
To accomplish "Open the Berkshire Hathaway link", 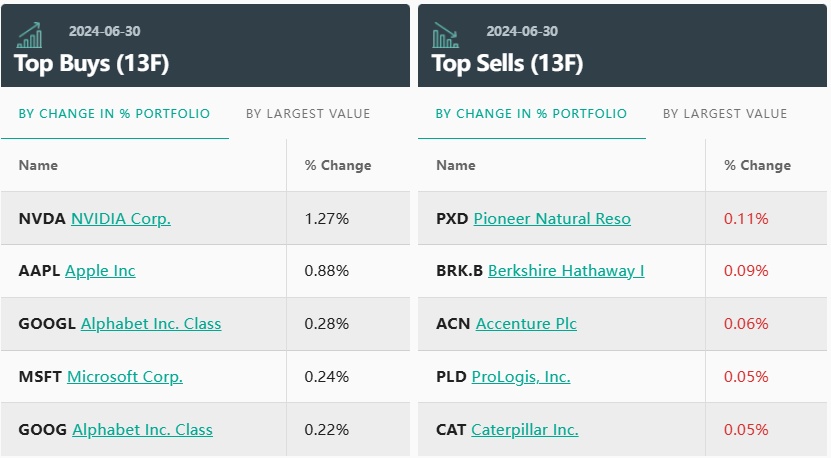I will point(566,271).
